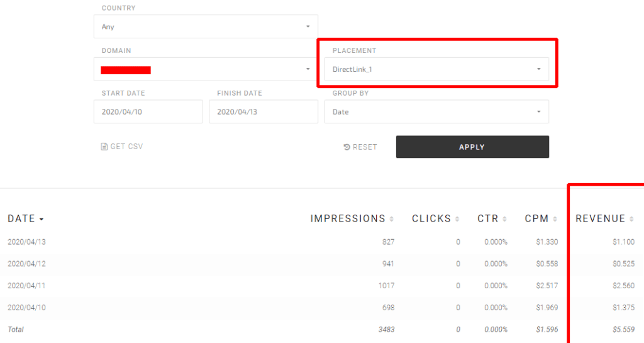Sort by the CPM column arrows
Screen dimensions: 644x343
(555, 219)
